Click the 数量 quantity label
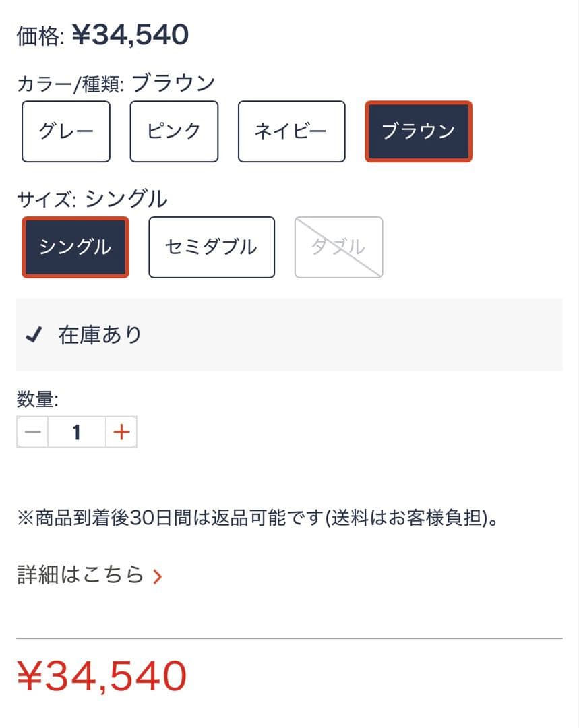This screenshot has height=728, width=579. [x=34, y=398]
